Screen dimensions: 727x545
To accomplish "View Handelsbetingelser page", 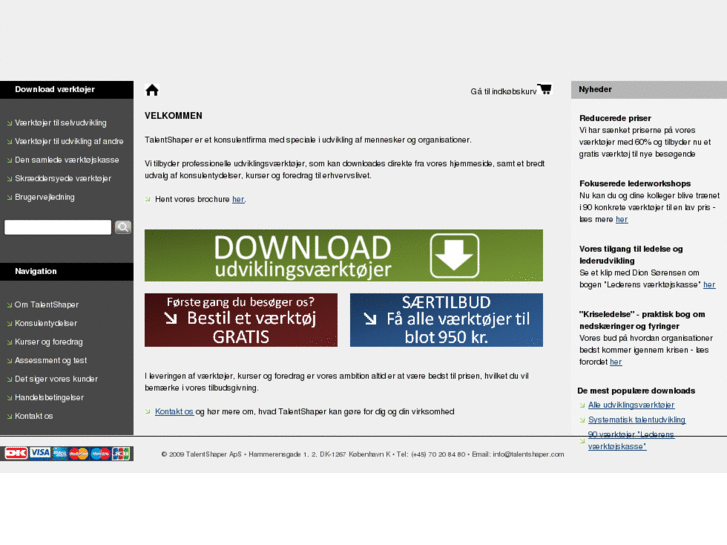I will click(49, 398).
